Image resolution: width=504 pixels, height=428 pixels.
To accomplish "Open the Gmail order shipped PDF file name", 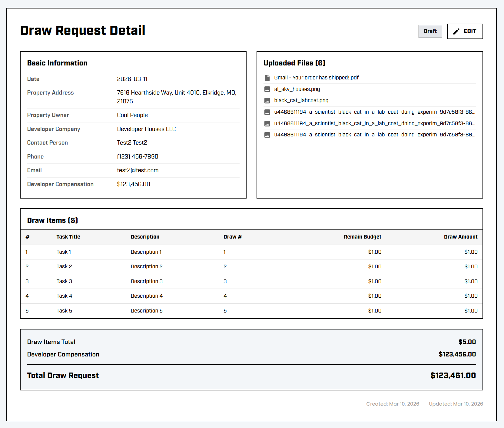I will tap(316, 78).
